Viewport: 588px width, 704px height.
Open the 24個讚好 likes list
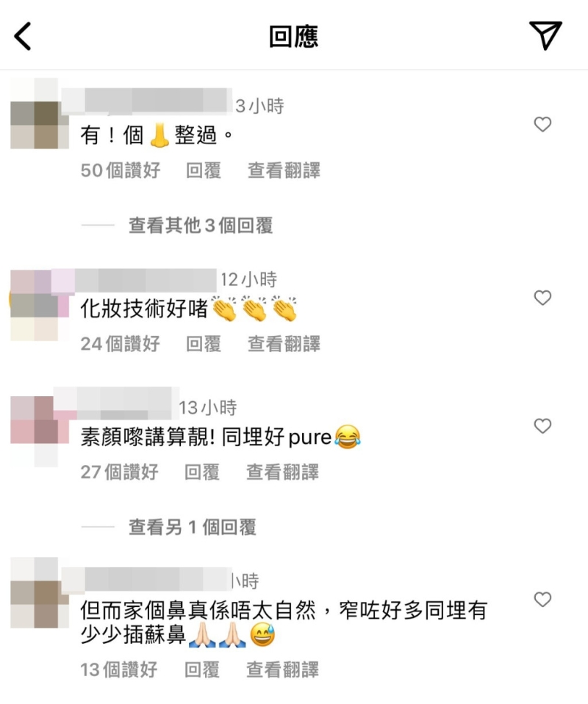(x=121, y=344)
